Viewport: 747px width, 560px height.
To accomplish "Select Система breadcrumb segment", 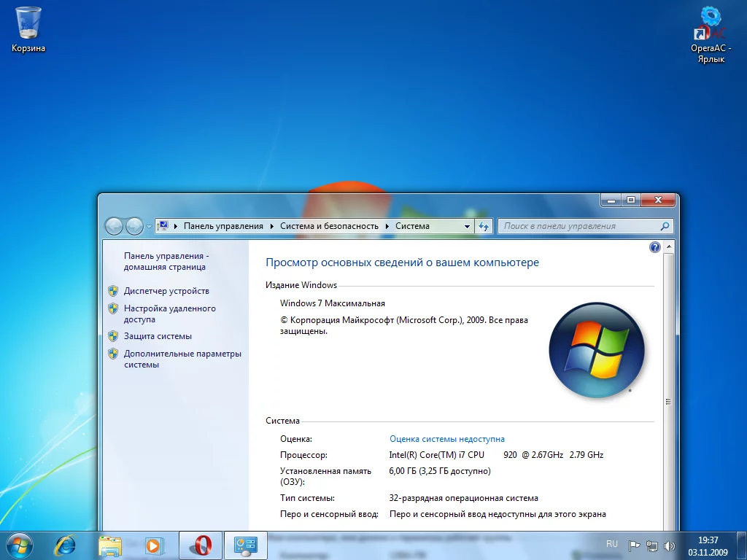I will pos(413,226).
